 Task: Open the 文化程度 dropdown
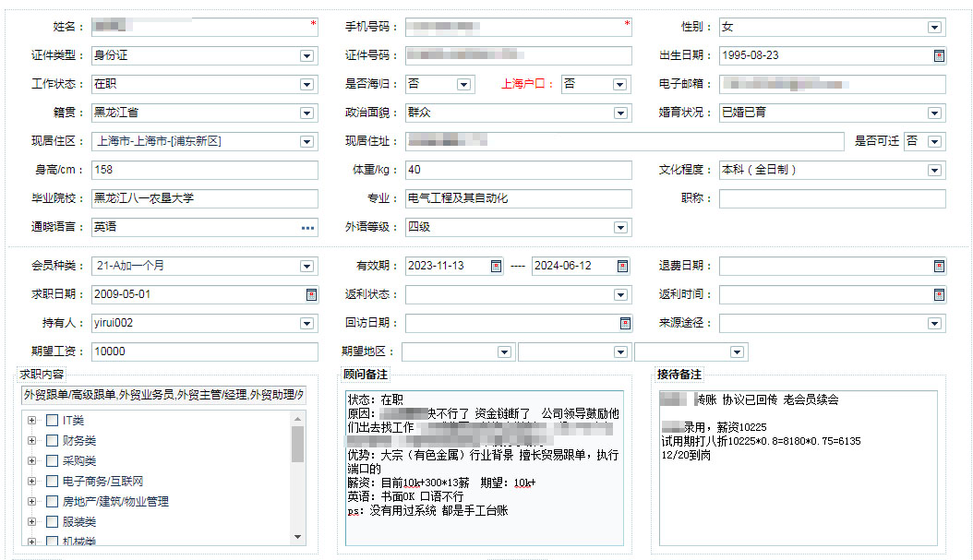click(934, 171)
